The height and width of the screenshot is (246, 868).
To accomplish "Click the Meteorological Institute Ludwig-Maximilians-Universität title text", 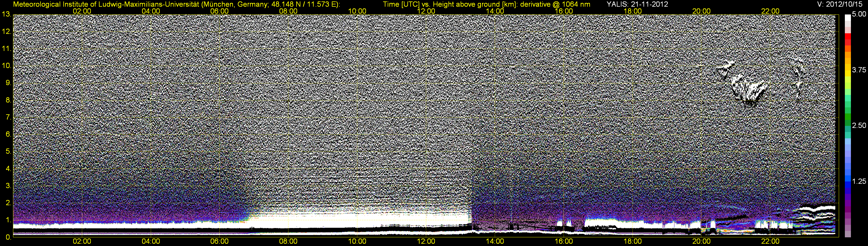I will click(176, 4).
